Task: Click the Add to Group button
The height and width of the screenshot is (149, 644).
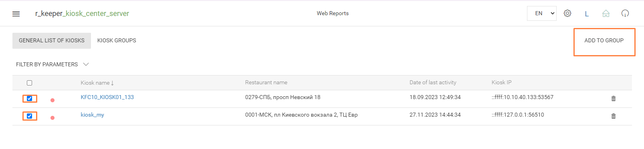Action: (604, 40)
